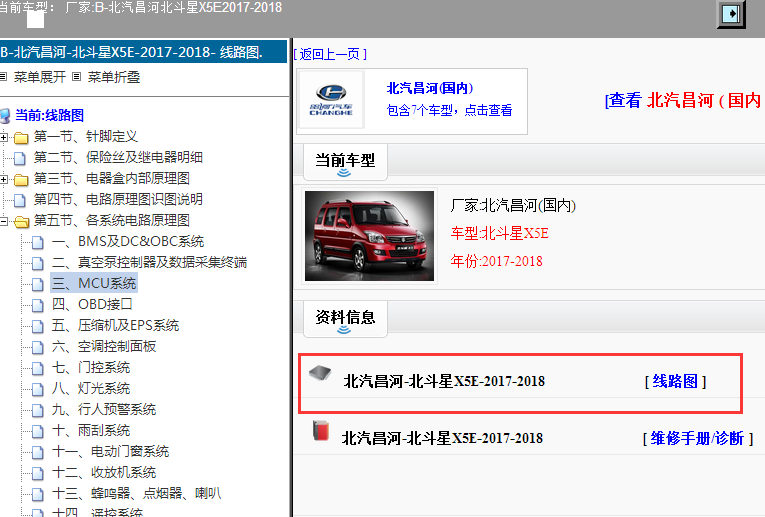This screenshot has width=765, height=517.
Task: Click the red 北斗星X5E car photo
Action: point(369,236)
